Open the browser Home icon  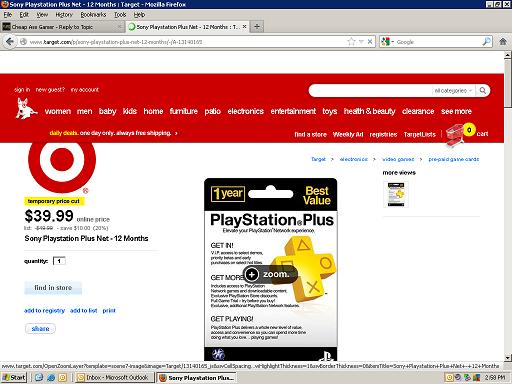(503, 42)
